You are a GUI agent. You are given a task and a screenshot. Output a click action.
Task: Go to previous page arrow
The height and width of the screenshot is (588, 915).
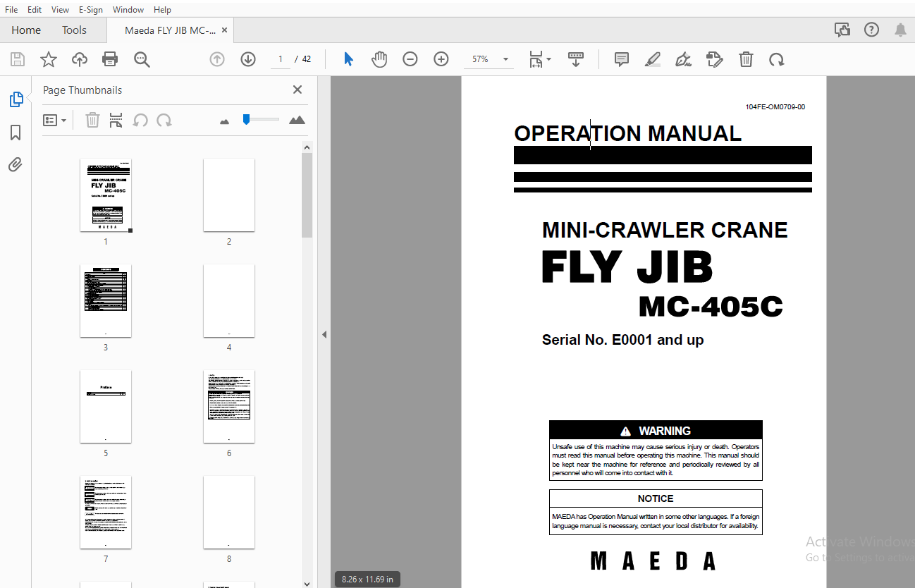click(x=217, y=59)
